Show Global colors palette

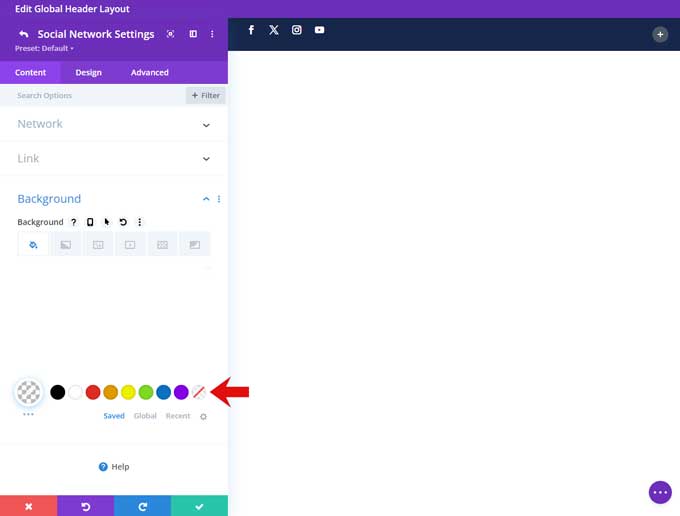point(145,416)
